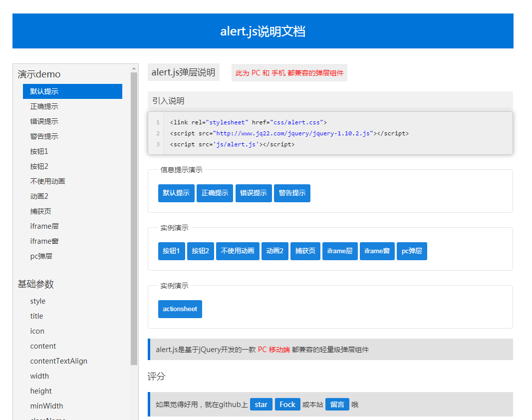Click the sidebar scrollbar thumb
Screen dimensions: 532x420
click(134, 219)
